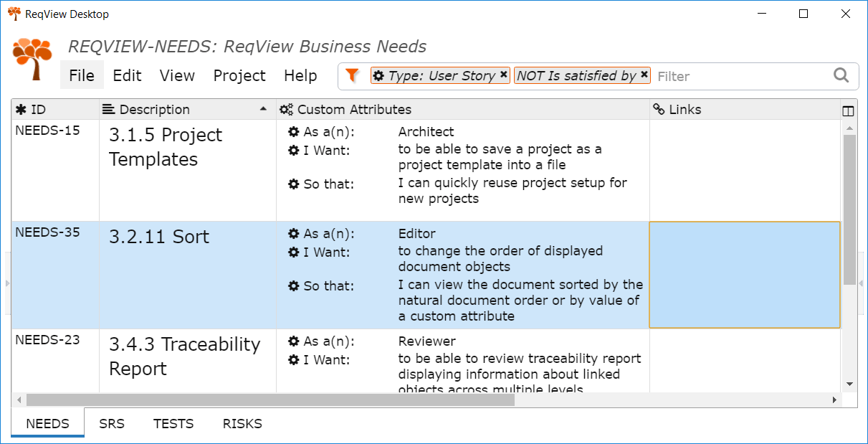868x444 pixels.
Task: Click the gear icon beside 'As a(n)' in NEEDS-35
Action: [292, 233]
